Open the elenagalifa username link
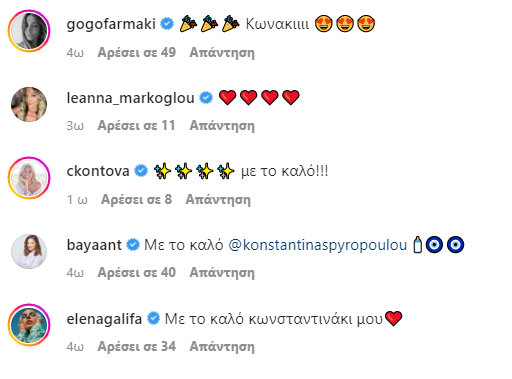This screenshot has height=379, width=512. pyautogui.click(x=104, y=319)
